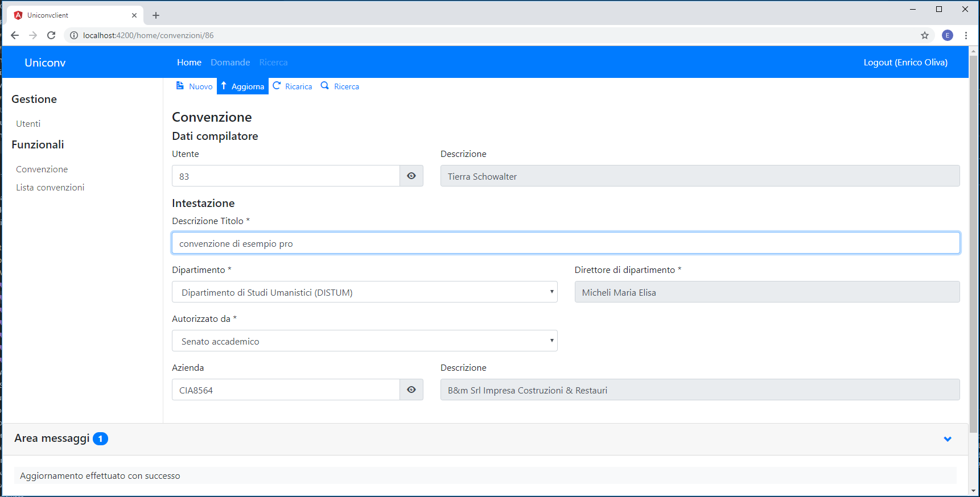Click the page vertical scrollbar
Screen dimensions: 980x497
974,245
